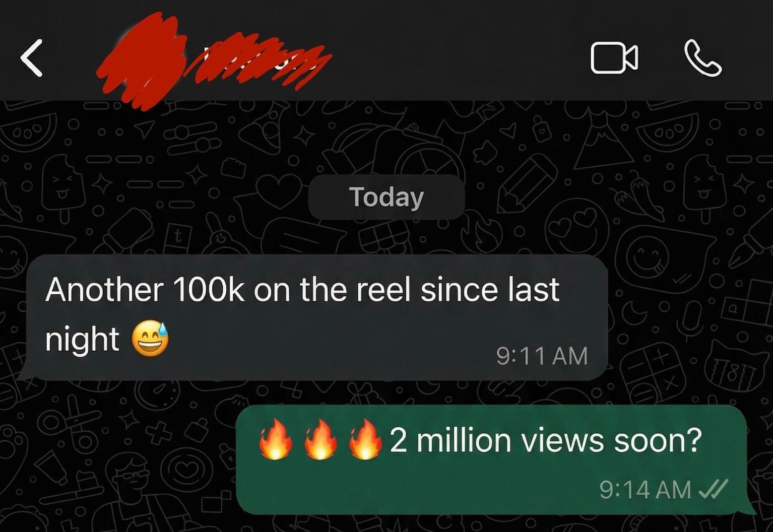Start a video call with the camera icon
The width and height of the screenshot is (773, 532).
[x=614, y=58]
